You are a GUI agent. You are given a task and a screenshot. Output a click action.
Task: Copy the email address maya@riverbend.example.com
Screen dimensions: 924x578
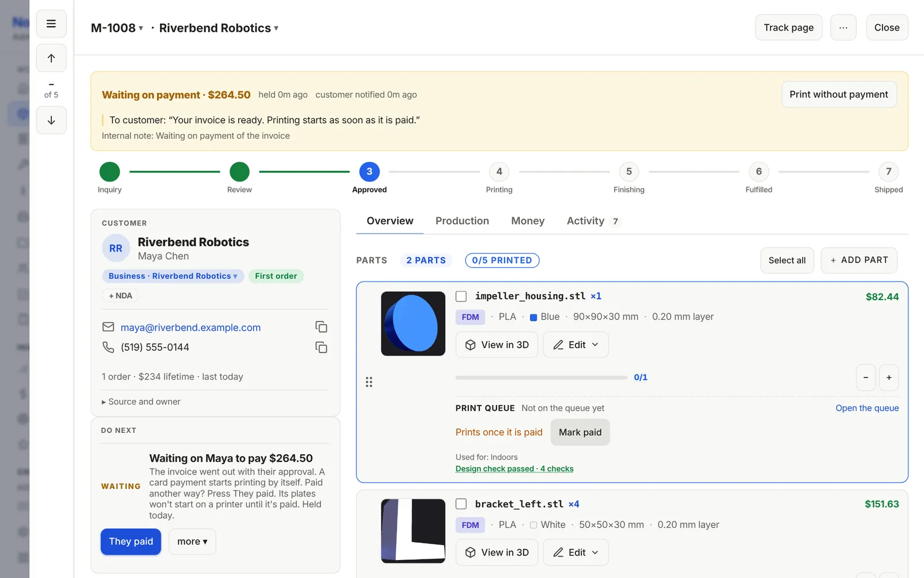point(321,327)
